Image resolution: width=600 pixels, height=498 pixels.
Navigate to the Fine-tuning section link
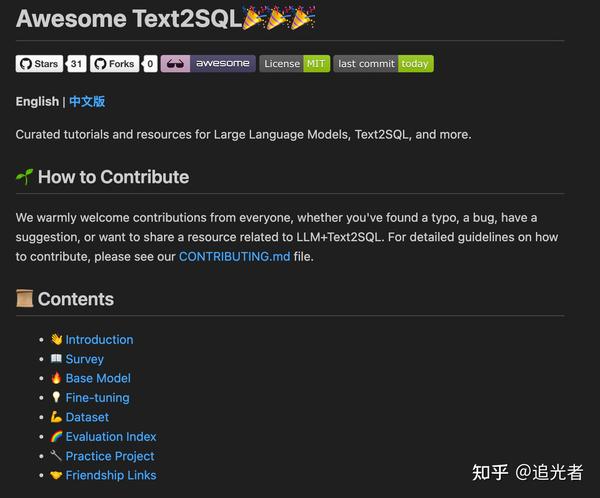click(x=98, y=398)
